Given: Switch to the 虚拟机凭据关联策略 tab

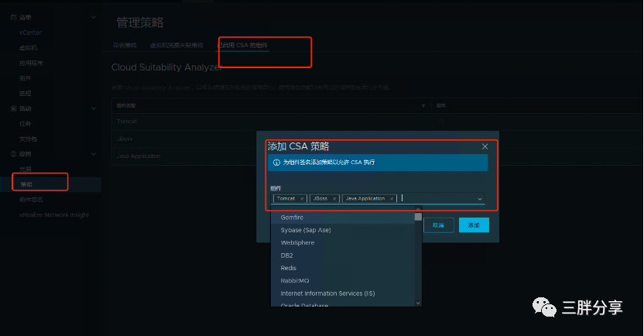Looking at the screenshot, I should point(176,45).
